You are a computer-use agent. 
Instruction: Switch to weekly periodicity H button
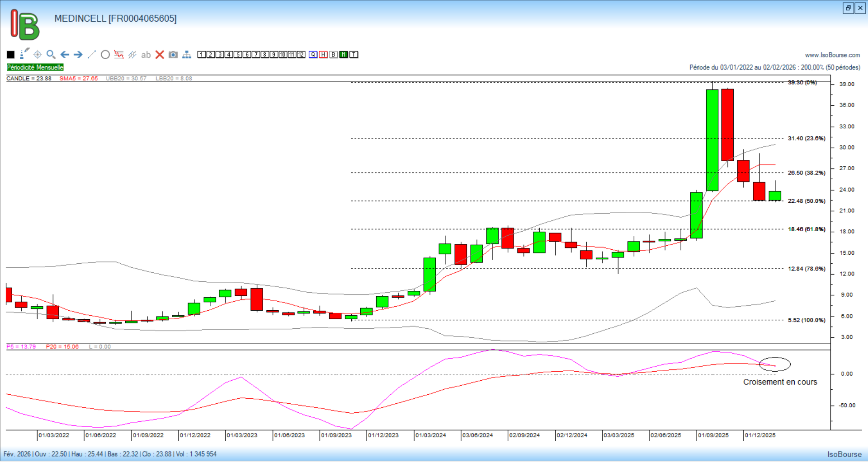[323, 55]
